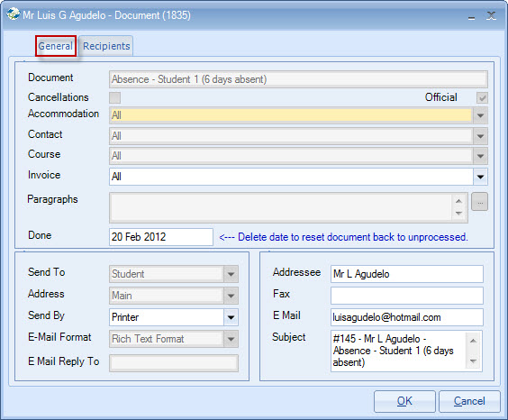Minimize the Document window
The image size is (508, 420).
[x=472, y=16]
